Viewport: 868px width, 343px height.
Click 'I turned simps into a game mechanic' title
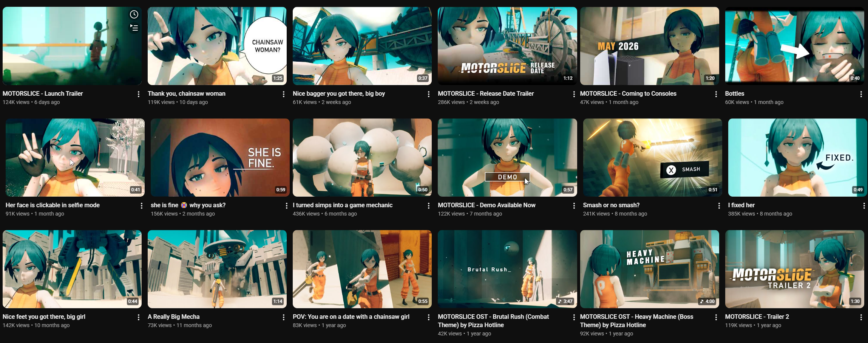tap(343, 205)
